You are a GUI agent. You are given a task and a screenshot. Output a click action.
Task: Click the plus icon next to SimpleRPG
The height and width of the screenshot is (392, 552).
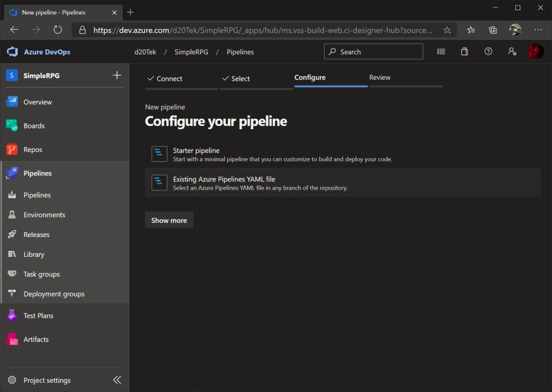tap(116, 75)
